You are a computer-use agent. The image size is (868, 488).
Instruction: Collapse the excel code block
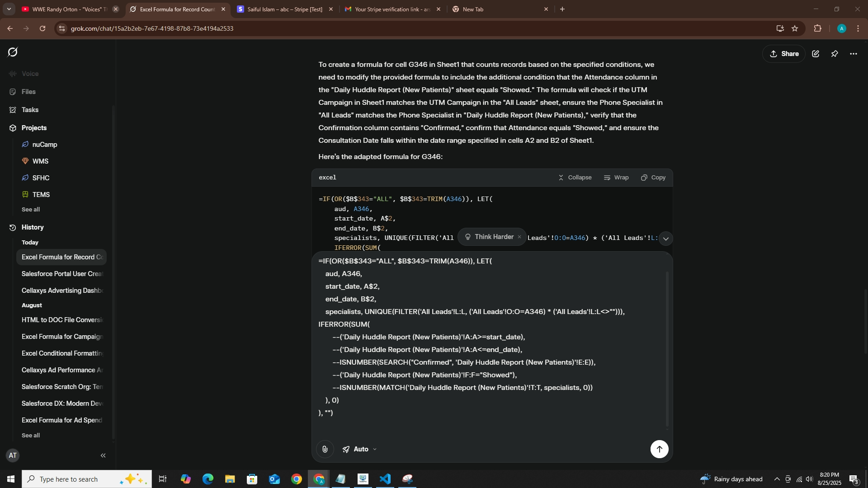click(x=575, y=178)
